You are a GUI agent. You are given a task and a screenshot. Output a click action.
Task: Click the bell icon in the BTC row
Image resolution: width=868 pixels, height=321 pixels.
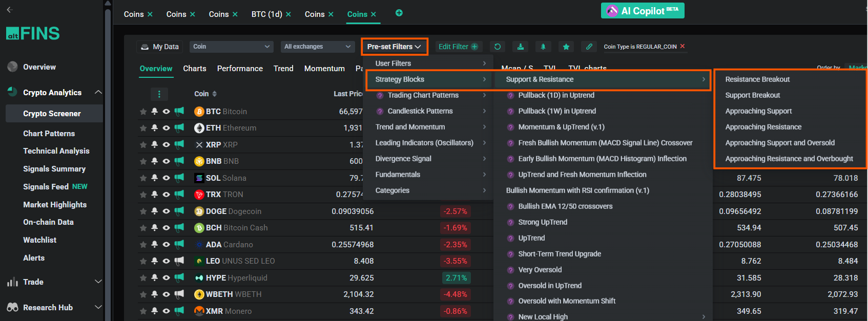[154, 111]
